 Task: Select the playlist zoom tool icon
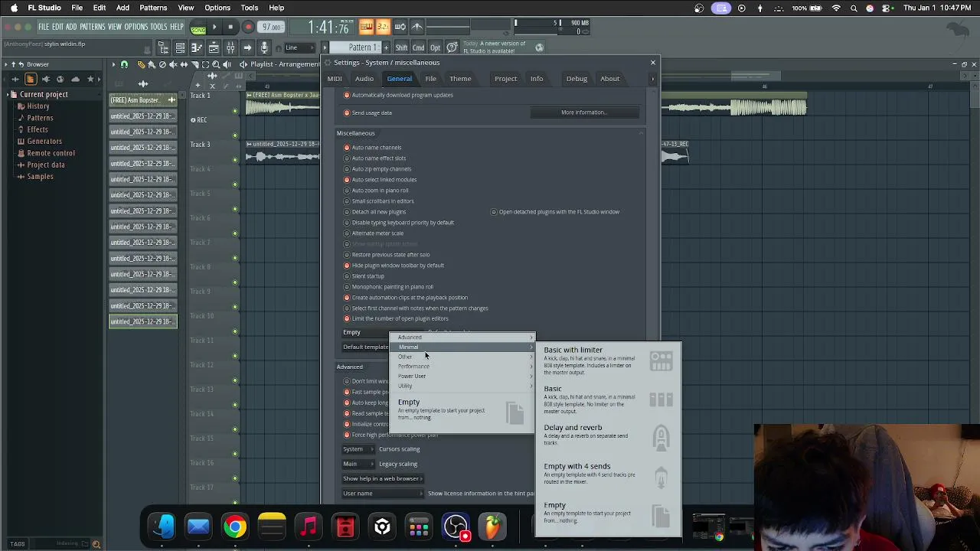tap(216, 65)
